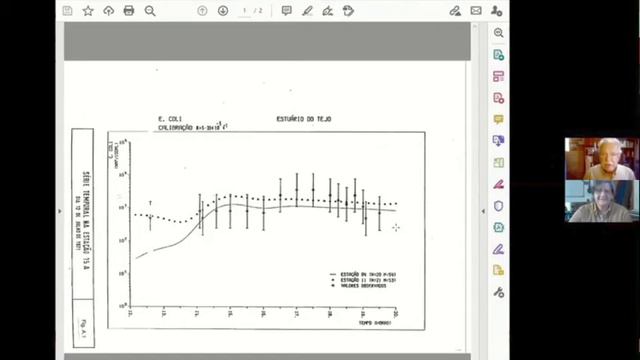Open Organize Pages tool in right sidebar
Image resolution: width=640 pixels, height=360 pixels.
[498, 76]
